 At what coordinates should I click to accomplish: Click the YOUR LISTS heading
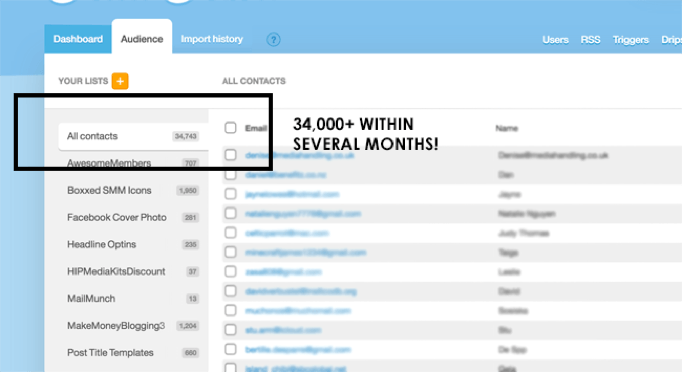point(83,81)
